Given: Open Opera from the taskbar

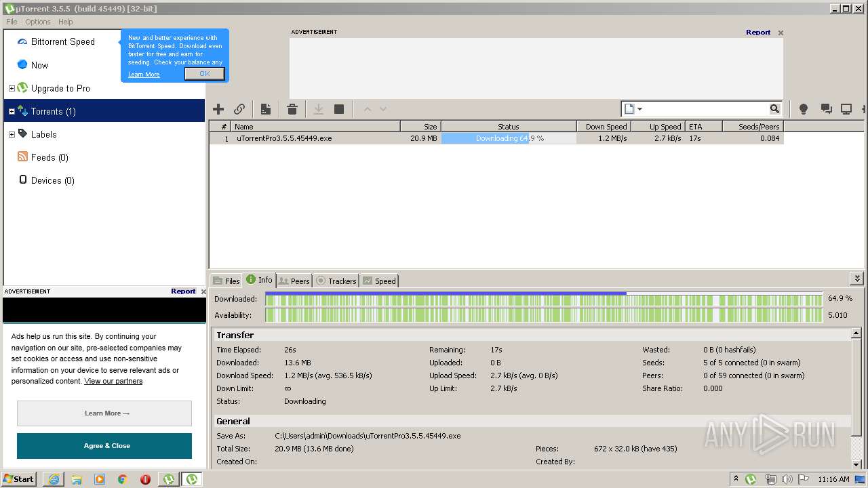Looking at the screenshot, I should click(x=145, y=479).
